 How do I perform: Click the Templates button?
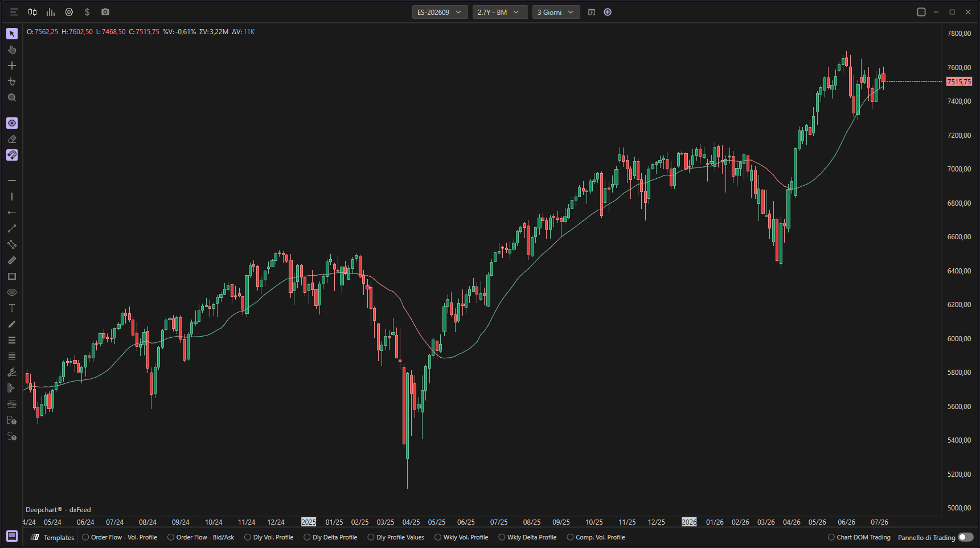53,537
